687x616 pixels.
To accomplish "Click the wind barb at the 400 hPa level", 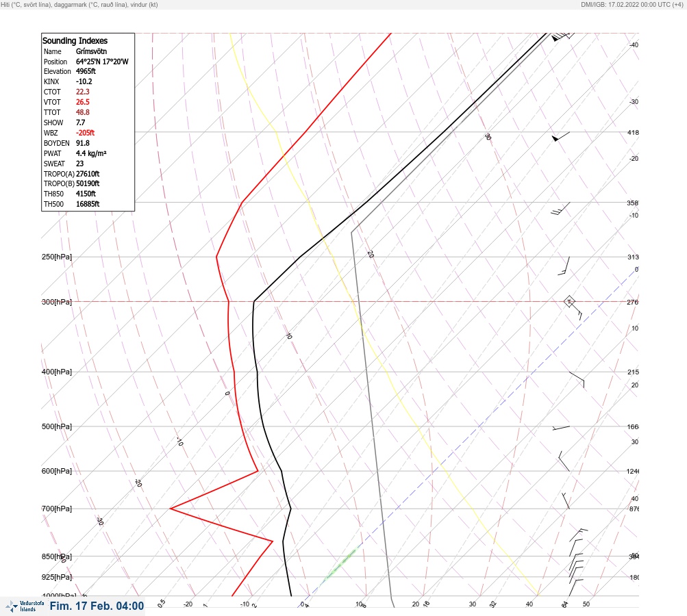I will click(577, 380).
